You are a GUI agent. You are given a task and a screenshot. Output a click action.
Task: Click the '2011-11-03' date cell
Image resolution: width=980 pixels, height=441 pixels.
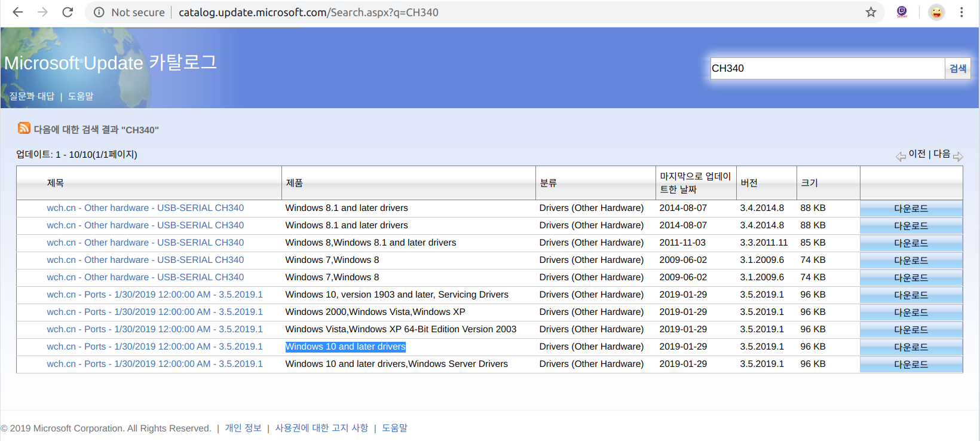[682, 243]
